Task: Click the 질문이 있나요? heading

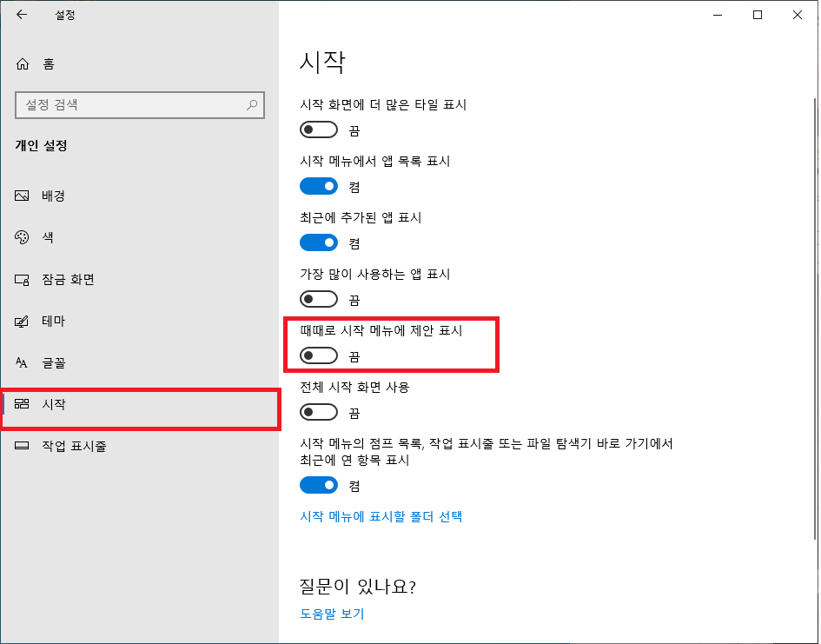Action: coord(358,587)
